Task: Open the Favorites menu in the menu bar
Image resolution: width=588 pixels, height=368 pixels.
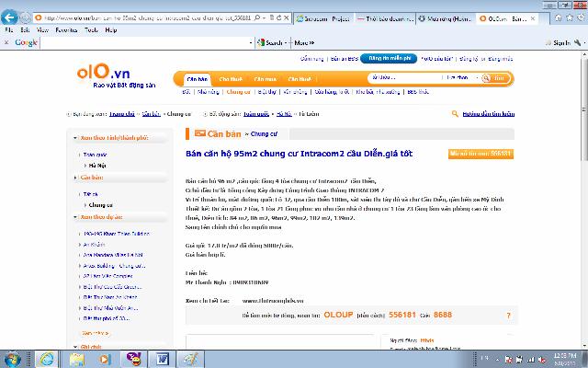Action: tap(62, 30)
